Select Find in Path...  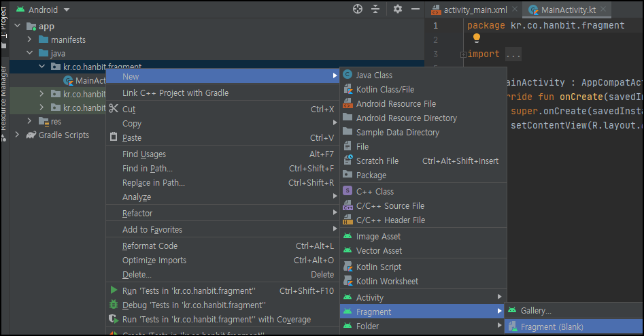(x=222, y=169)
